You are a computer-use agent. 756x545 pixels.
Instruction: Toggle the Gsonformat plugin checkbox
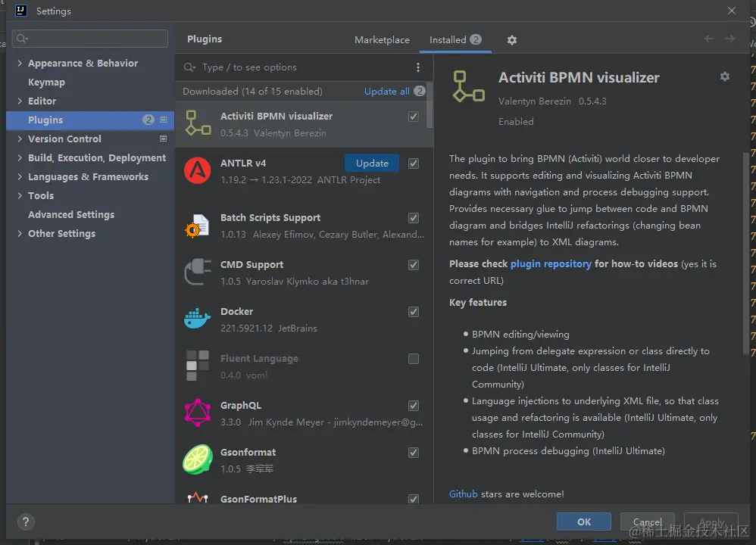point(414,453)
